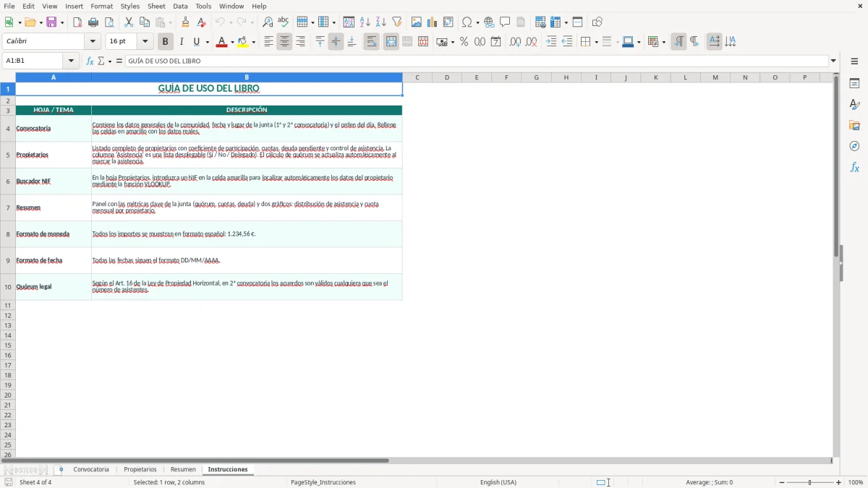The width and height of the screenshot is (868, 488).
Task: Apply yellow background color swatch
Action: [243, 42]
